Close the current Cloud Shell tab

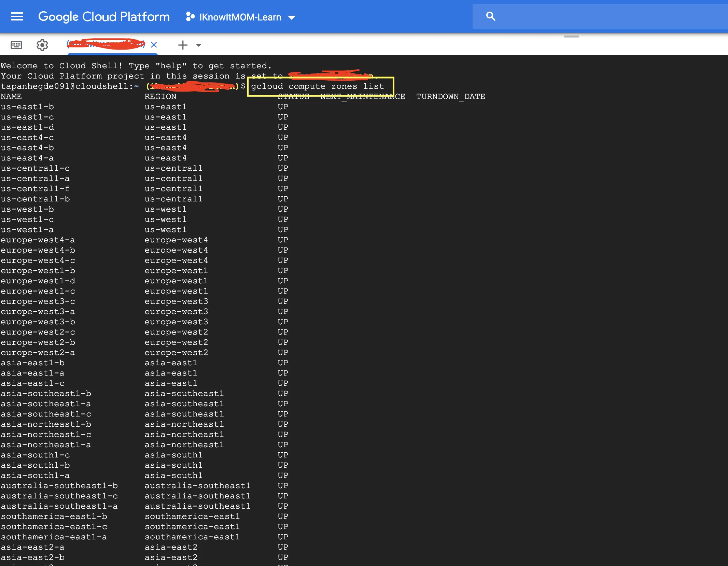tap(154, 45)
